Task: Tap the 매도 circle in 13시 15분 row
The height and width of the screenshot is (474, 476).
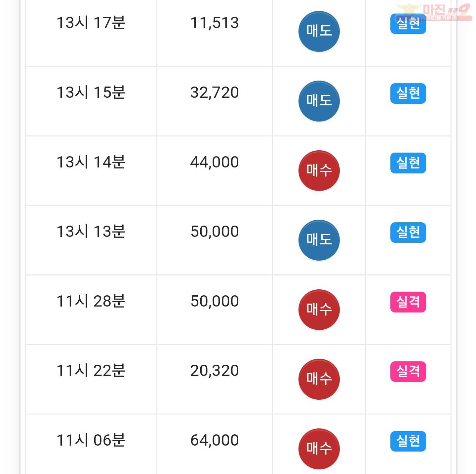Action: point(319,101)
